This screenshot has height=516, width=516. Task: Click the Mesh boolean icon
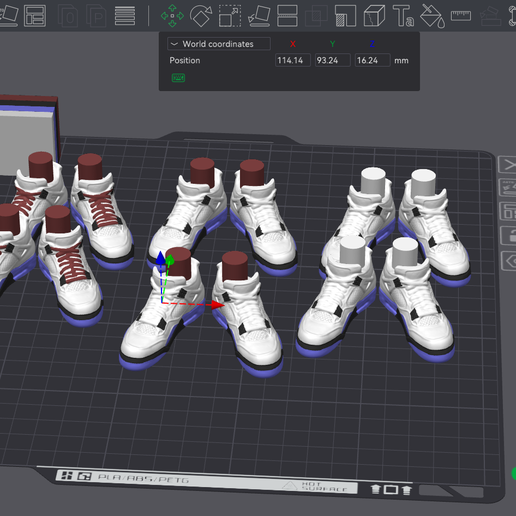tap(315, 16)
